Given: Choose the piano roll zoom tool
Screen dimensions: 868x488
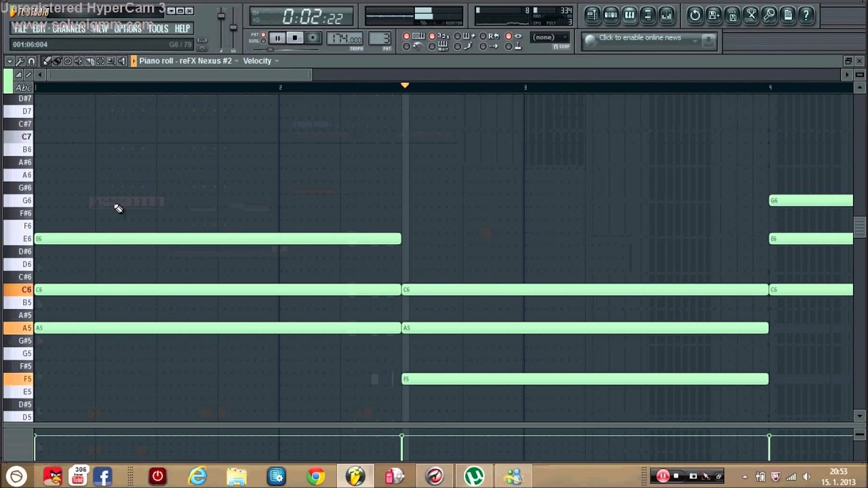Looking at the screenshot, I should coord(111,61).
